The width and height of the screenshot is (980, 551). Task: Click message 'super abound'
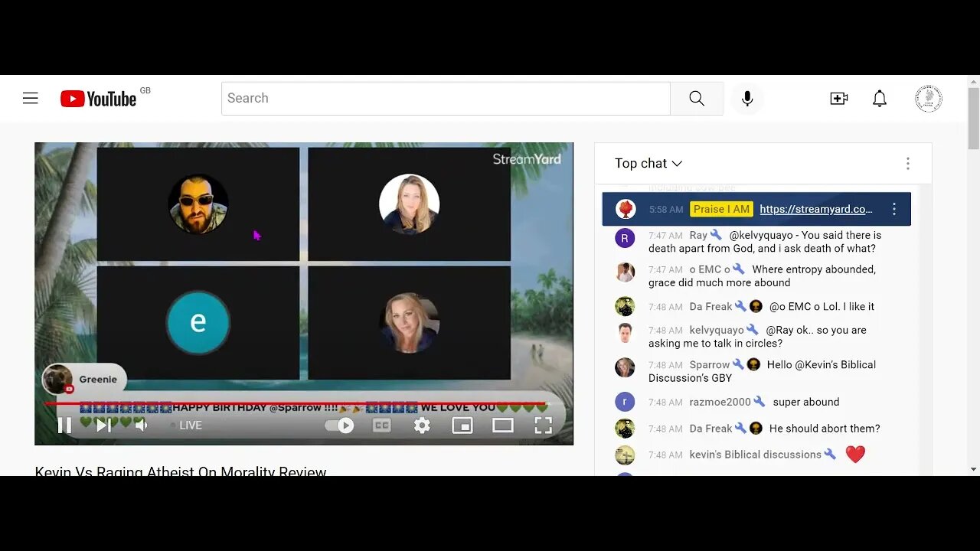[x=806, y=402]
